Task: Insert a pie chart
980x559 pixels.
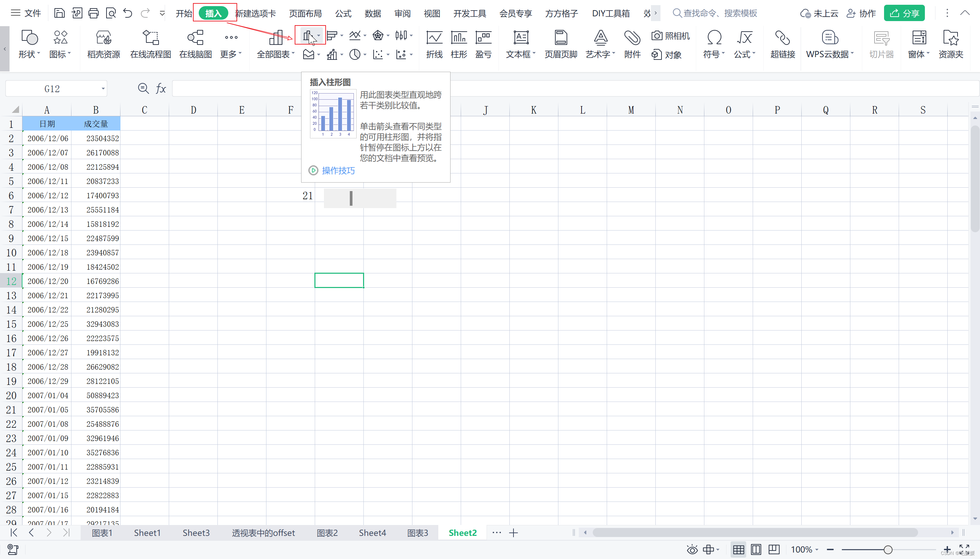Action: pos(355,54)
